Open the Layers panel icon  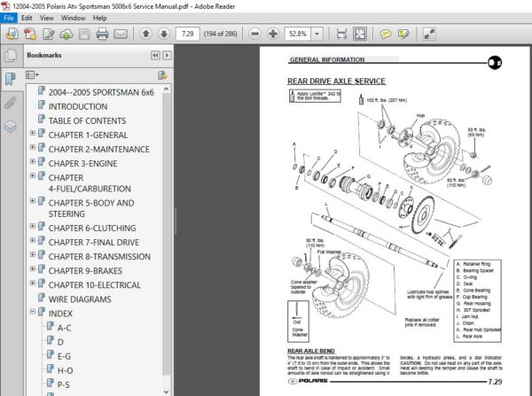click(x=11, y=127)
